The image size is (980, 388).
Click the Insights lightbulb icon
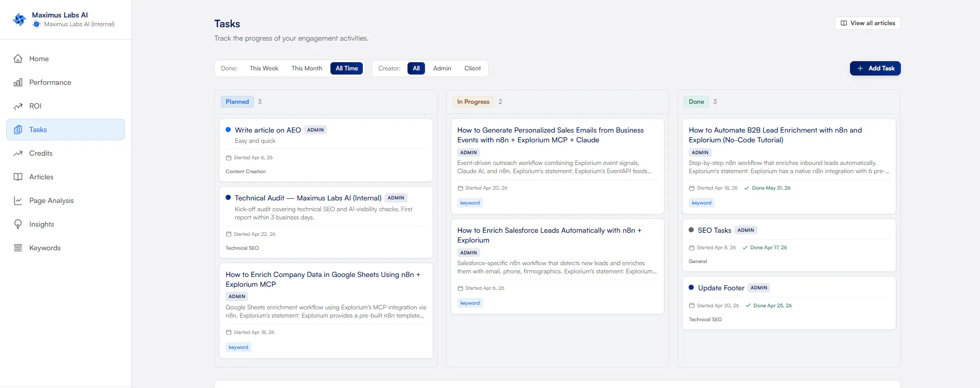pyautogui.click(x=18, y=224)
